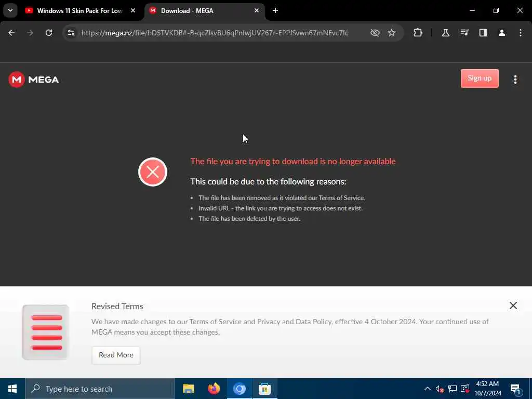Viewport: 532px width, 399px height.
Task: Open media controls icon in toolbar
Action: (464, 33)
